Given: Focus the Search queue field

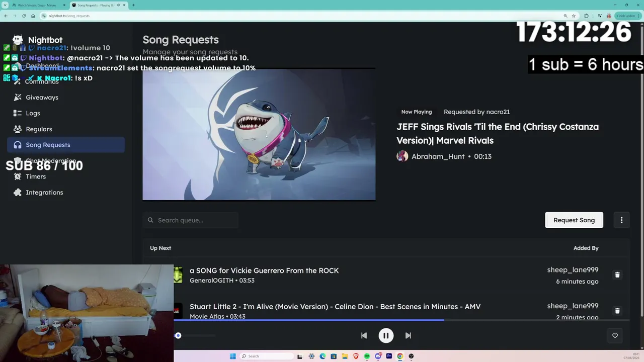Looking at the screenshot, I should pyautogui.click(x=191, y=220).
